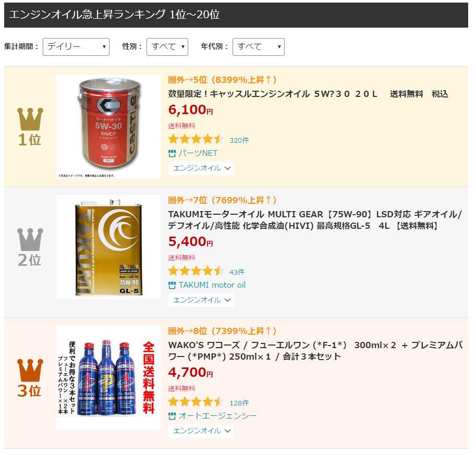Open the 集計期間 デイリー dropdown

(76, 47)
